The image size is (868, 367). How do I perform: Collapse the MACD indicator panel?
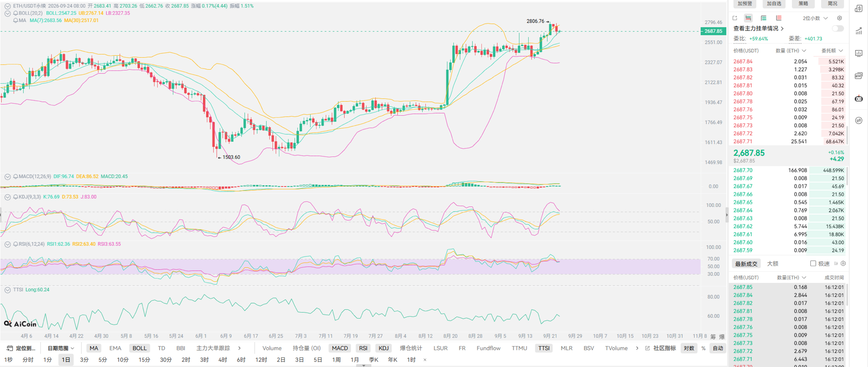[8, 176]
